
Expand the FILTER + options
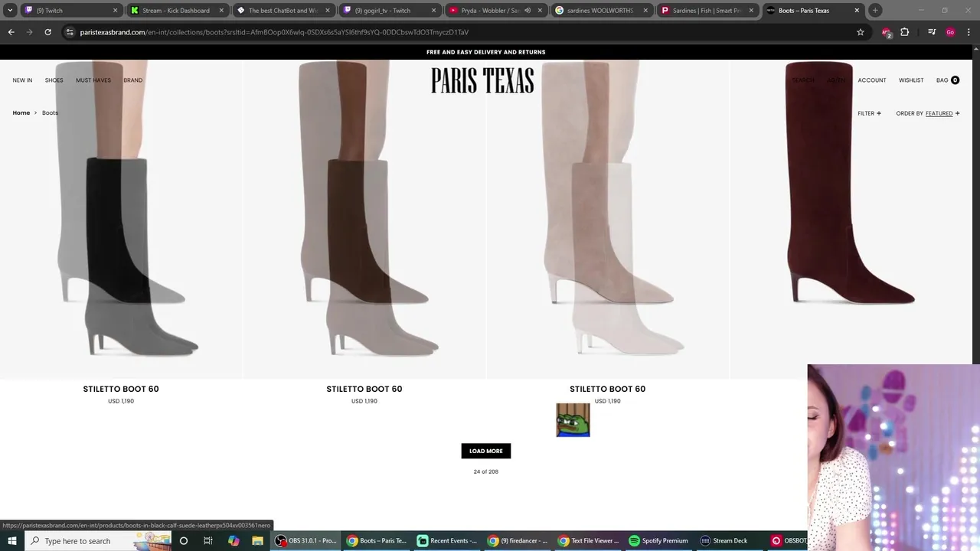pos(869,113)
